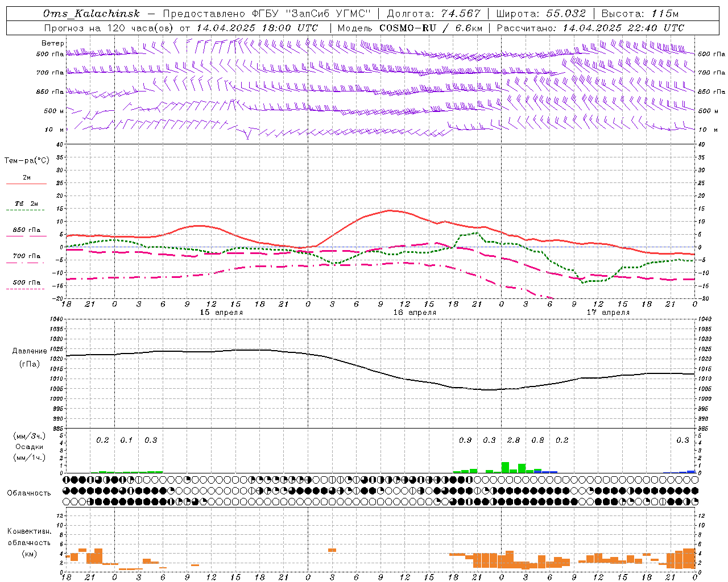Click the (гПа) pressure unit label

coord(30,364)
